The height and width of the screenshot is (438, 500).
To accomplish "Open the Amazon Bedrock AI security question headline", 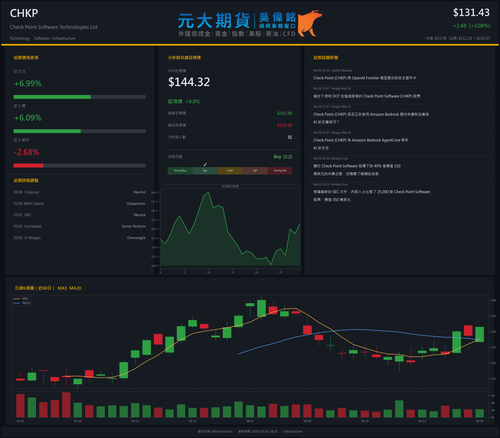I will pos(371,118).
